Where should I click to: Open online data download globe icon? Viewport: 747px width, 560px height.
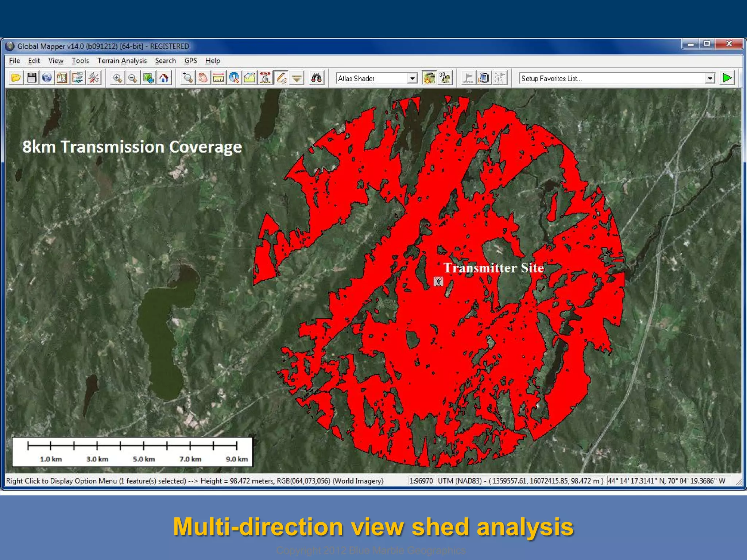(47, 78)
